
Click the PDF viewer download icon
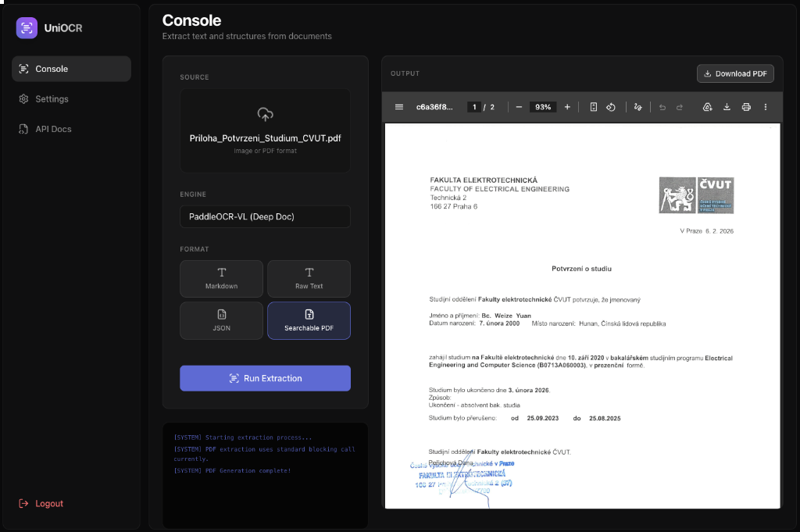point(727,107)
